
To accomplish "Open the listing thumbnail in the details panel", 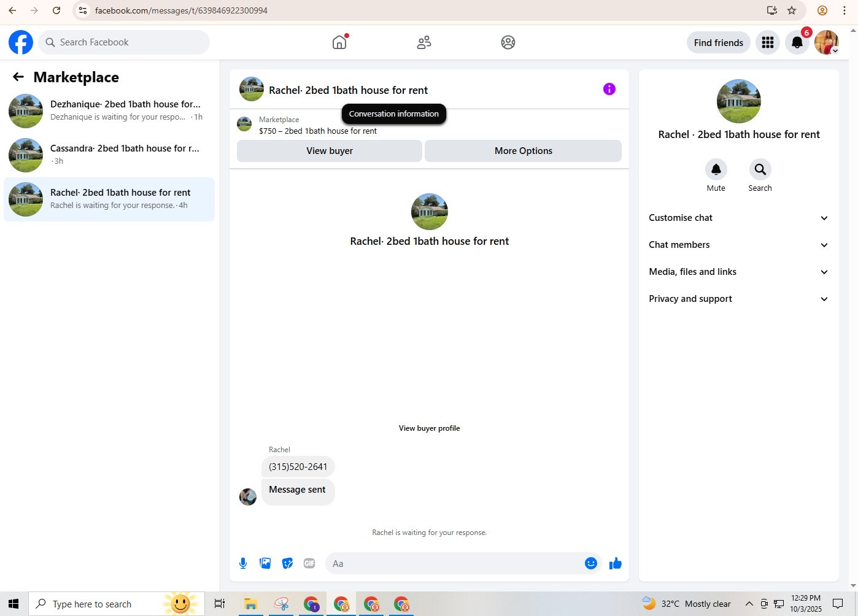I will click(739, 101).
